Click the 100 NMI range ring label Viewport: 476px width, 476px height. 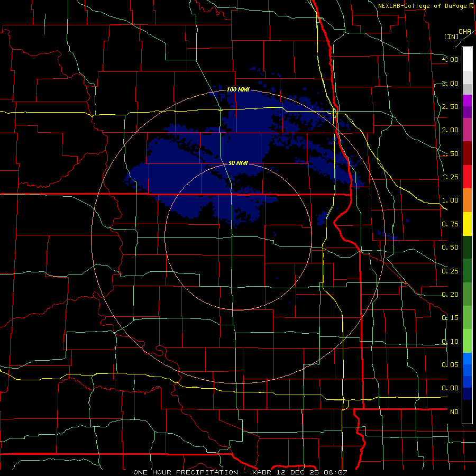[x=238, y=89]
